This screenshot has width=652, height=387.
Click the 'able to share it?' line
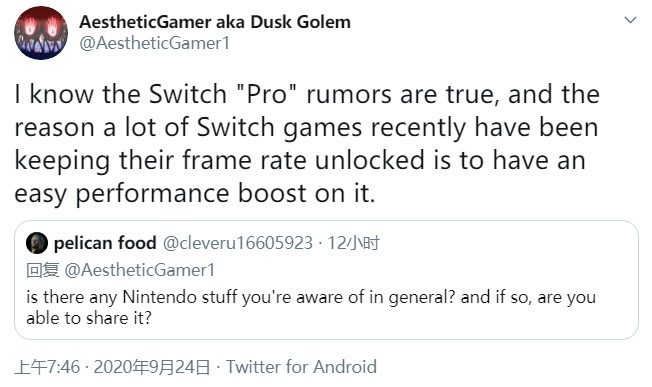pyautogui.click(x=89, y=318)
